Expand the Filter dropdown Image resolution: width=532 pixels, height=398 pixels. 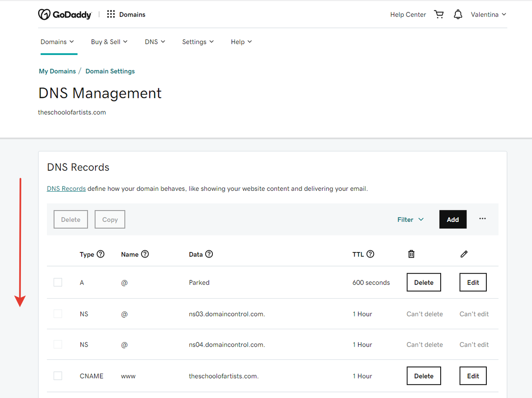[x=411, y=220]
